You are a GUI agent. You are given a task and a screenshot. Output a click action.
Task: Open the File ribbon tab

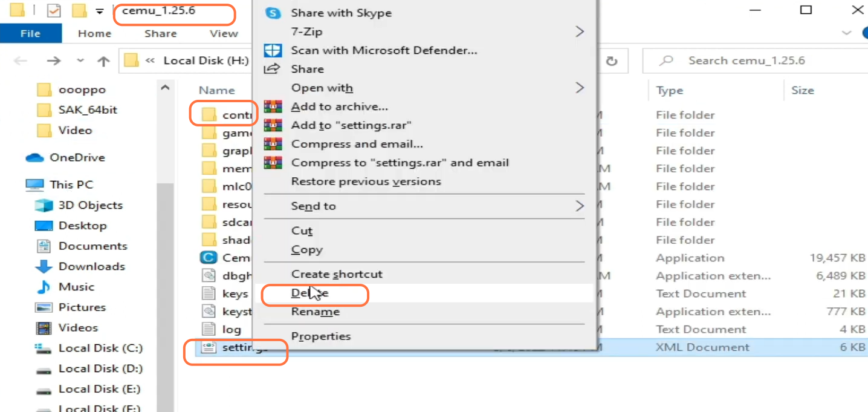click(x=30, y=34)
